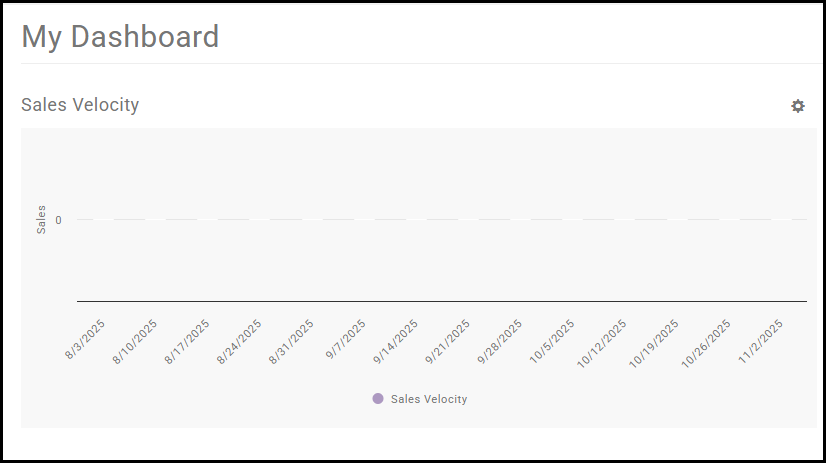Open the Sales Velocity gear settings

[x=798, y=106]
